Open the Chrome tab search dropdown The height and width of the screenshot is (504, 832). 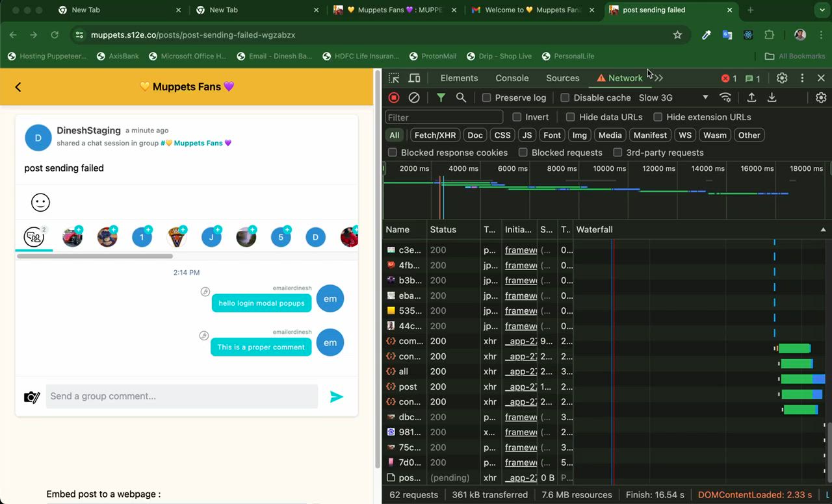(x=821, y=10)
